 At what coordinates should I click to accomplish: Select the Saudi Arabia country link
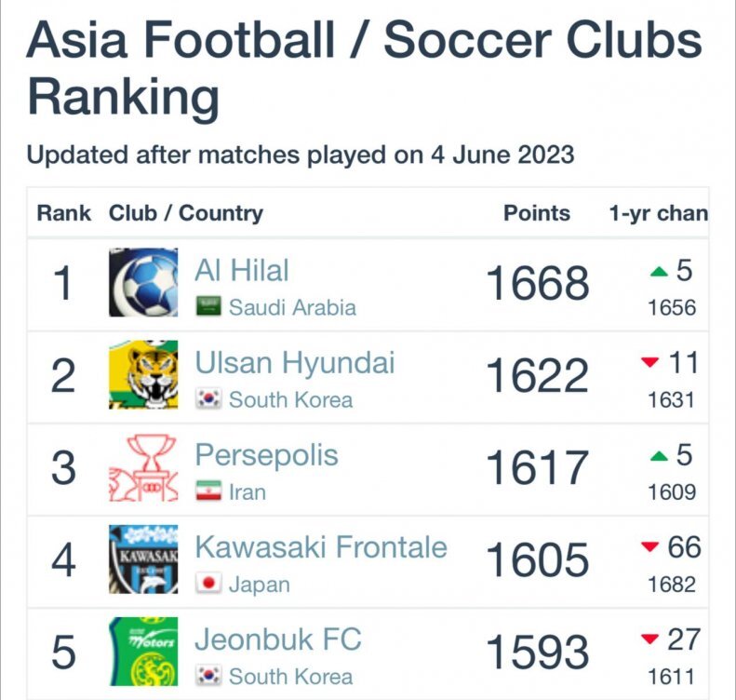pos(292,307)
